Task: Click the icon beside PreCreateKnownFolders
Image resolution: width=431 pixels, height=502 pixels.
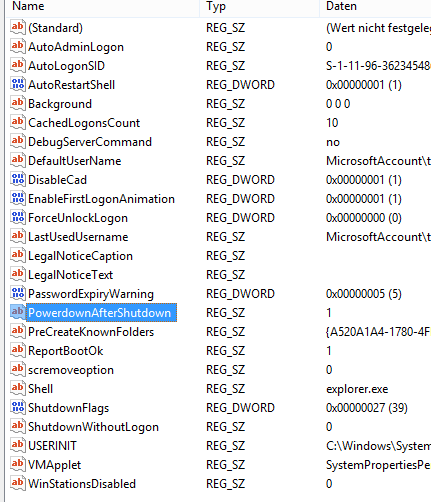Action: point(18,331)
